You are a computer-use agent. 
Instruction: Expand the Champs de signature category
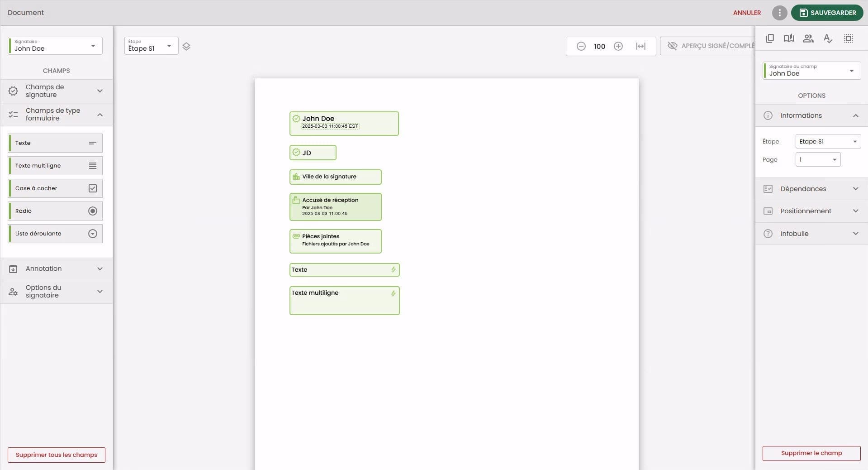point(57,91)
